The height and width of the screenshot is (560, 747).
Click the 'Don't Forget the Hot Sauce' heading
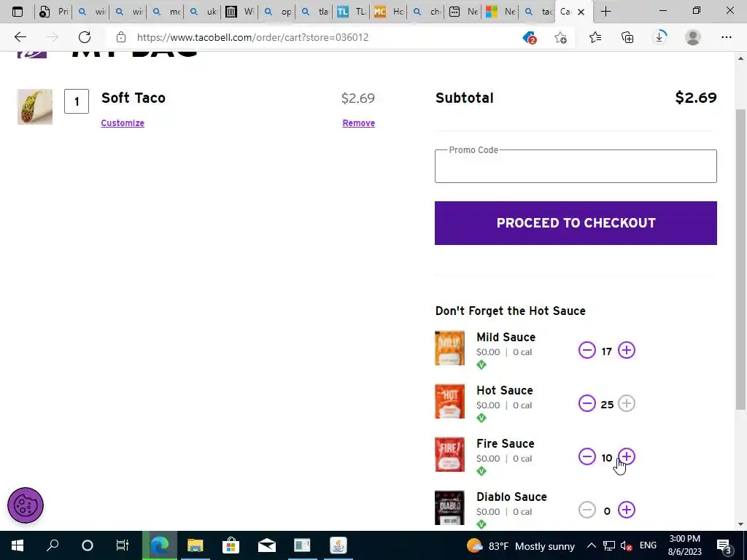pos(510,311)
